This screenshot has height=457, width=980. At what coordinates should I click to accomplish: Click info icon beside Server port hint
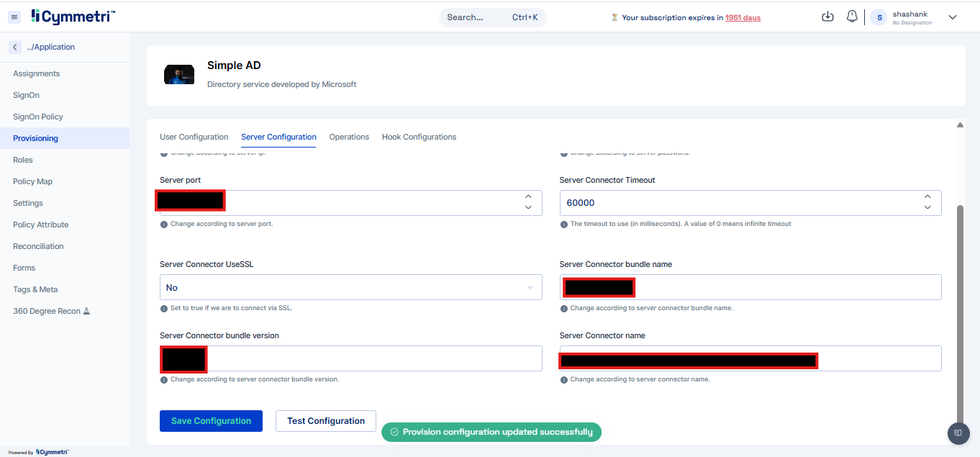click(164, 224)
